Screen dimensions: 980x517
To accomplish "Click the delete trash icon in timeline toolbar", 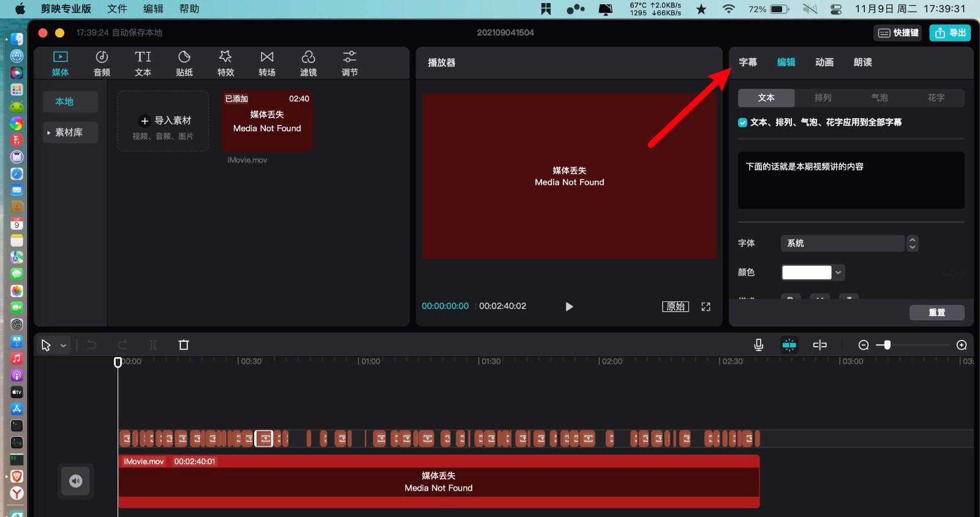I will click(184, 345).
